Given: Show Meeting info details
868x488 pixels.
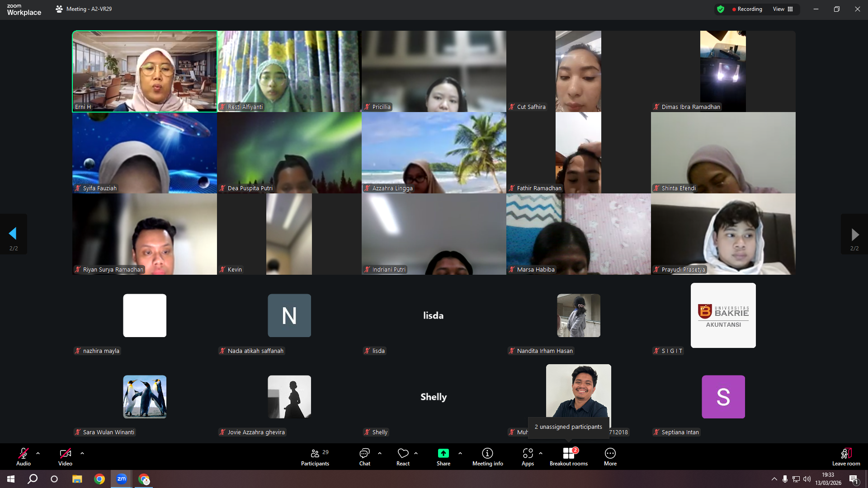Looking at the screenshot, I should coord(488,456).
